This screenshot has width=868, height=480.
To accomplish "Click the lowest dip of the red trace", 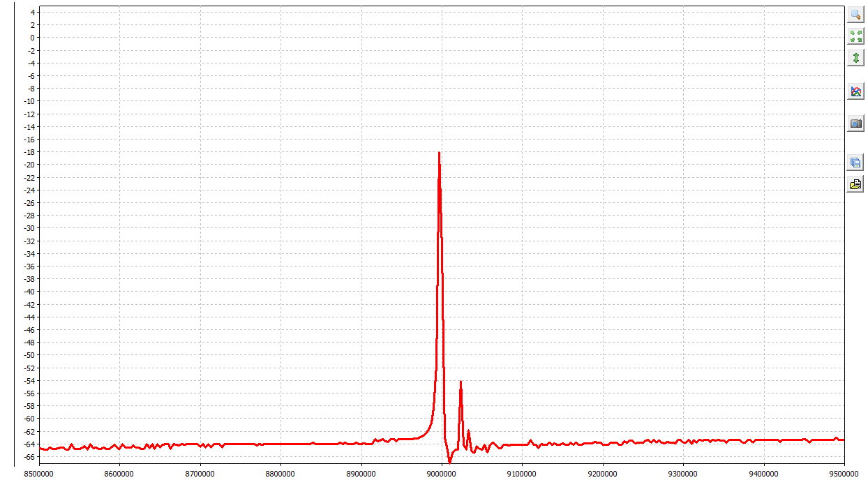I will pyautogui.click(x=449, y=462).
